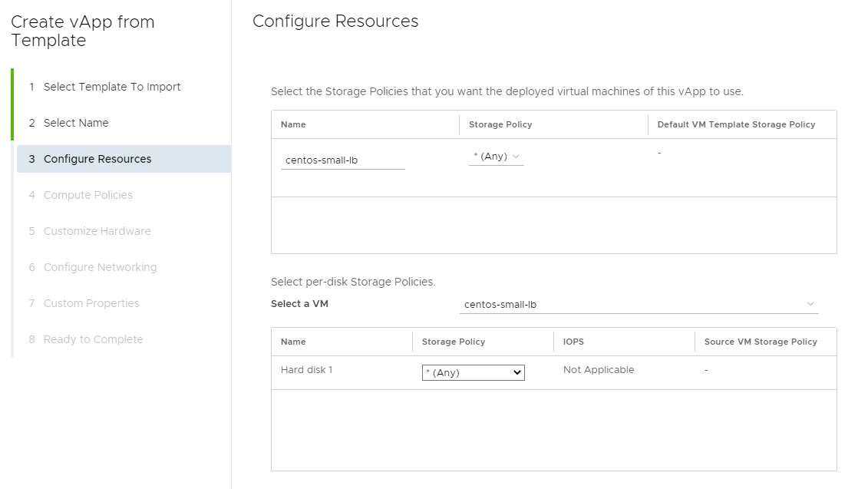Image resolution: width=868 pixels, height=489 pixels.
Task: Click the Source VM Storage Policy column header
Action: [761, 342]
